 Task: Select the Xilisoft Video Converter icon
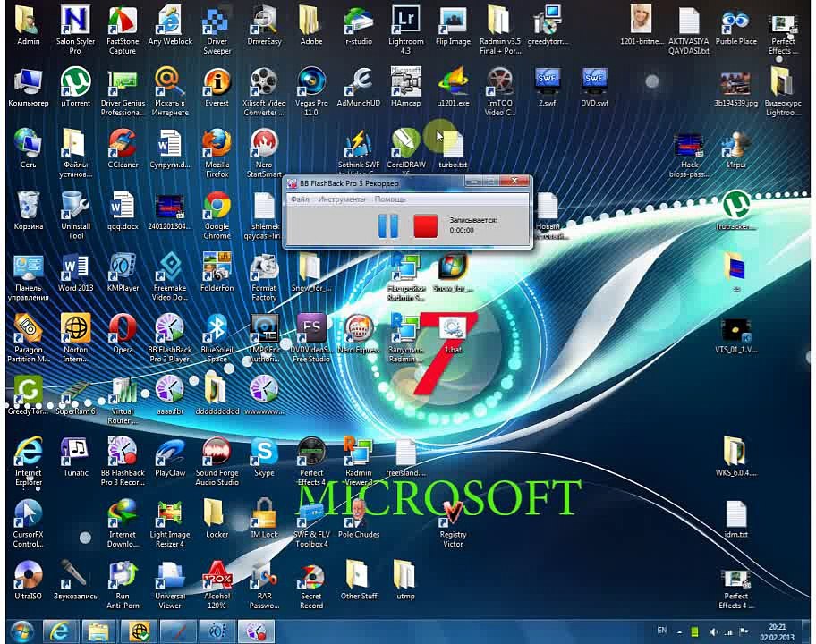click(x=264, y=91)
